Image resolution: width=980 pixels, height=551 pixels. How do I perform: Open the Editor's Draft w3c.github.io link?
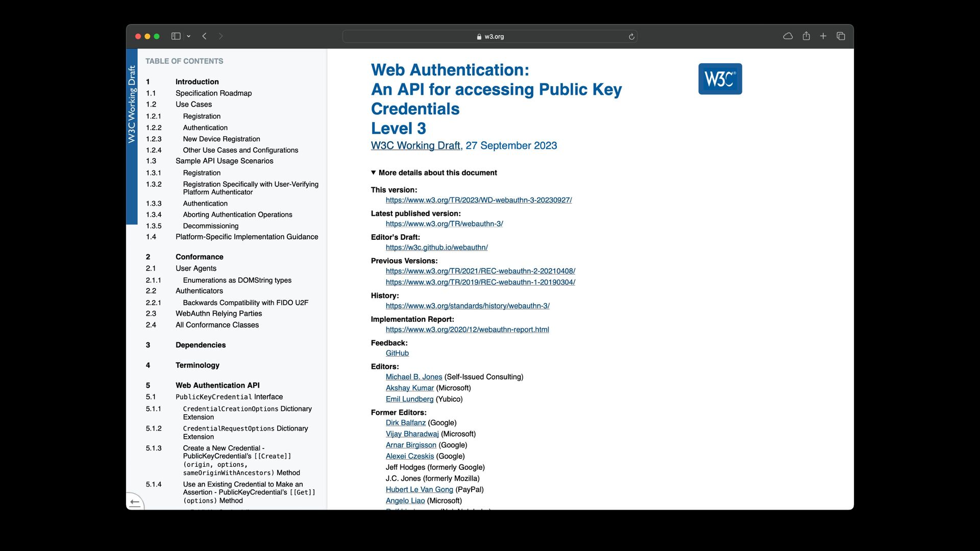pos(436,247)
